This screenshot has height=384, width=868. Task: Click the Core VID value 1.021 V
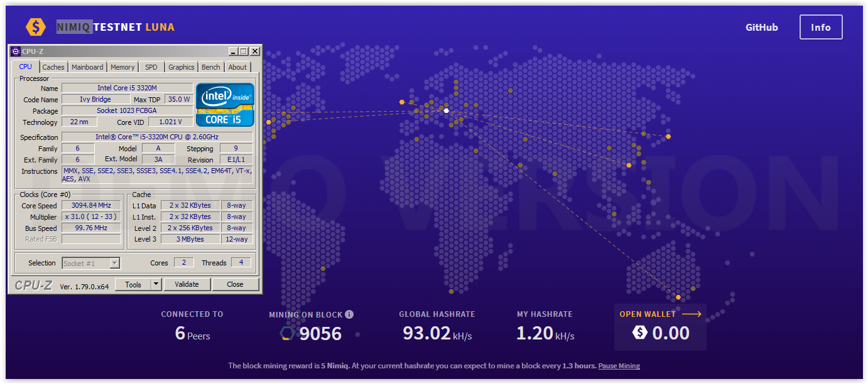(x=171, y=122)
